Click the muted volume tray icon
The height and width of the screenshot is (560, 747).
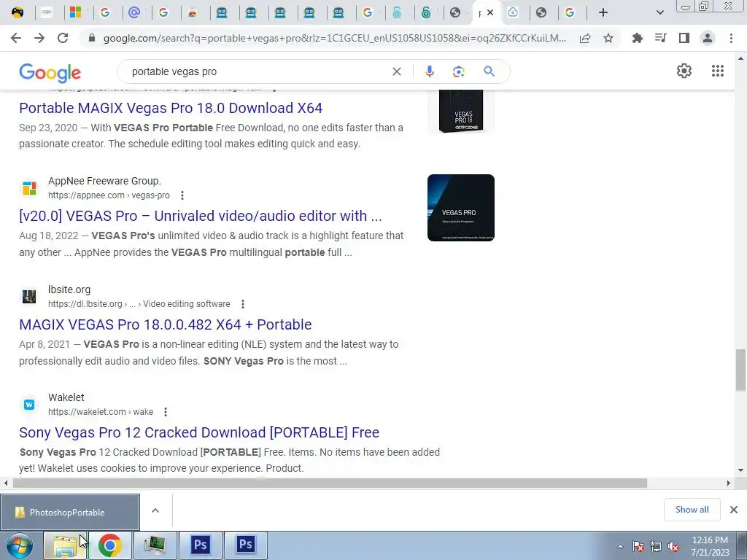tap(673, 547)
